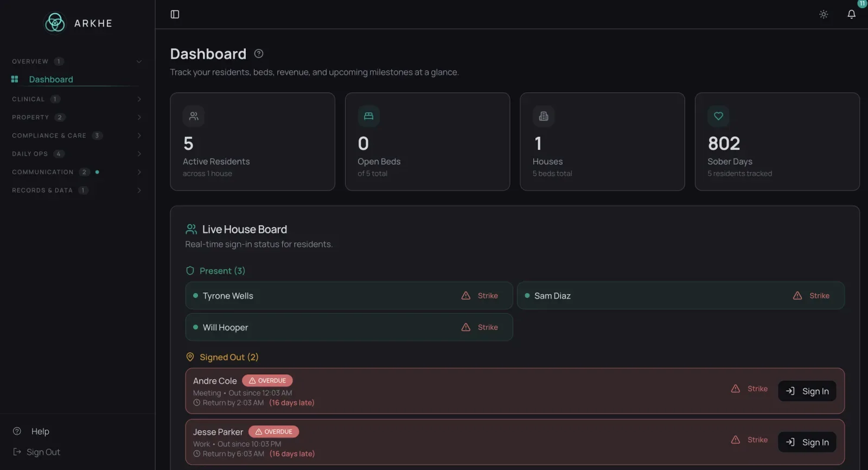The height and width of the screenshot is (470, 868).
Task: Click Sign Out in the sidebar
Action: (43, 452)
